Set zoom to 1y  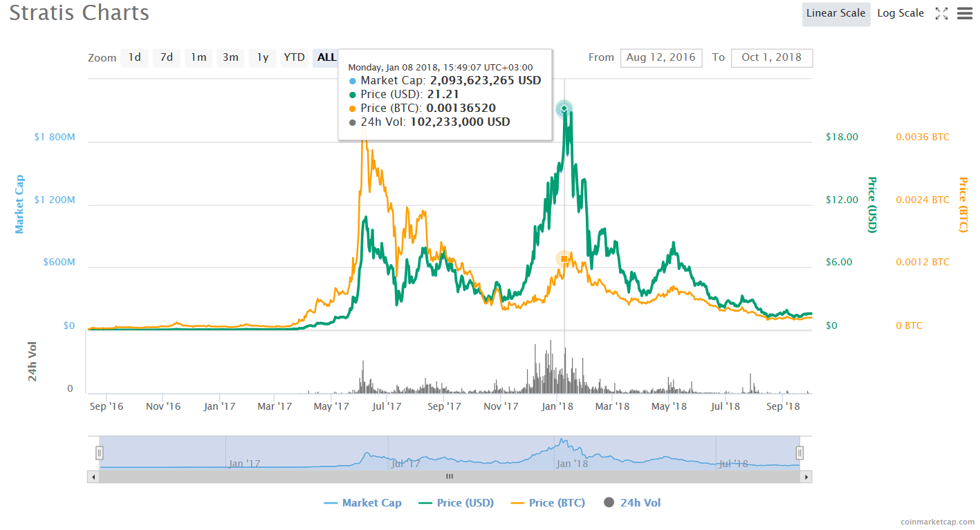pyautogui.click(x=263, y=58)
